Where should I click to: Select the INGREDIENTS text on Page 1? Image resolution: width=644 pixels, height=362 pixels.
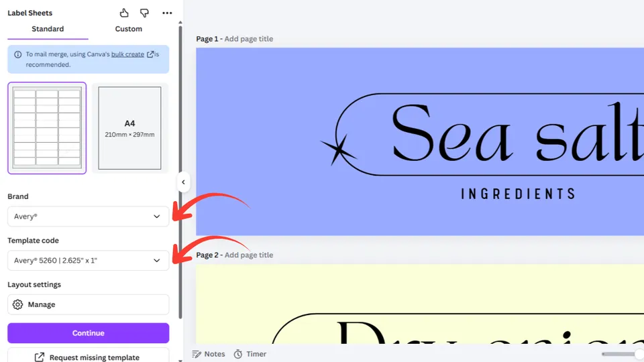519,194
